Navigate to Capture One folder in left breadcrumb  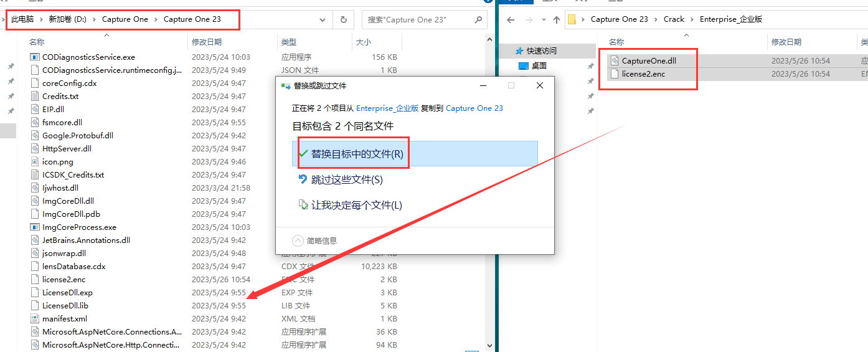pyautogui.click(x=125, y=19)
